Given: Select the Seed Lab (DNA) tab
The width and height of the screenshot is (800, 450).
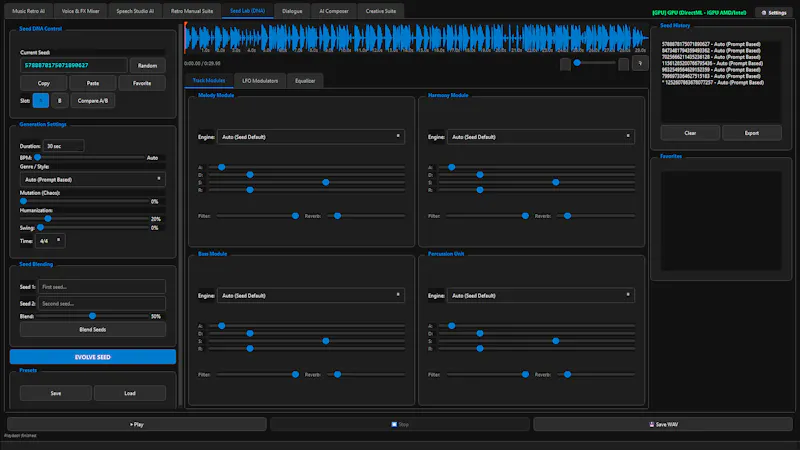Looking at the screenshot, I should 247,11.
